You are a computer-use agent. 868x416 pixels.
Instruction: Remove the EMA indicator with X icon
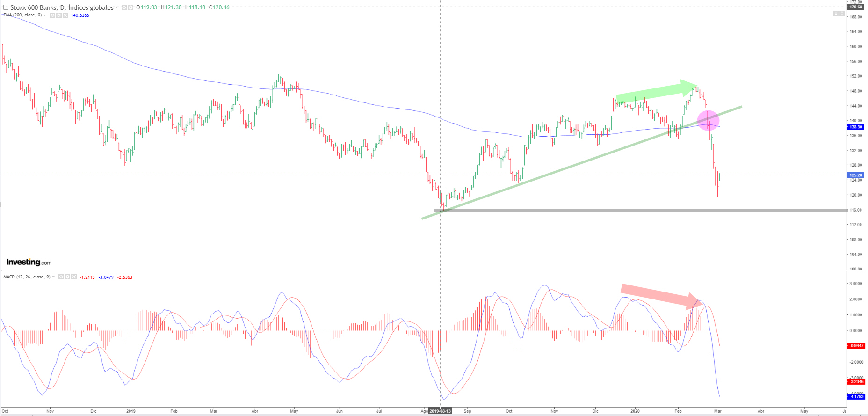point(65,15)
